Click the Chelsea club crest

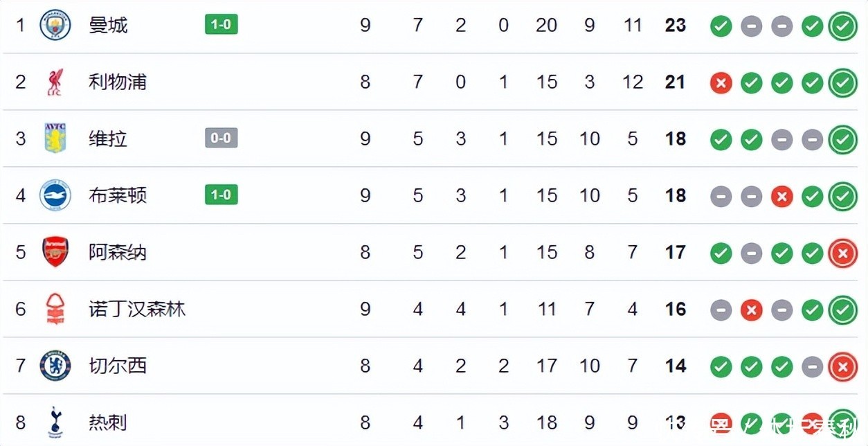55,366
